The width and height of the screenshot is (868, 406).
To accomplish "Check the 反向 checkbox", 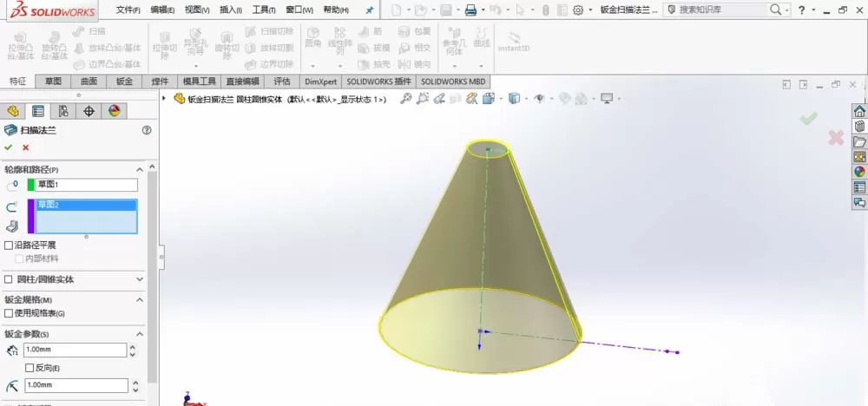I will coord(30,367).
